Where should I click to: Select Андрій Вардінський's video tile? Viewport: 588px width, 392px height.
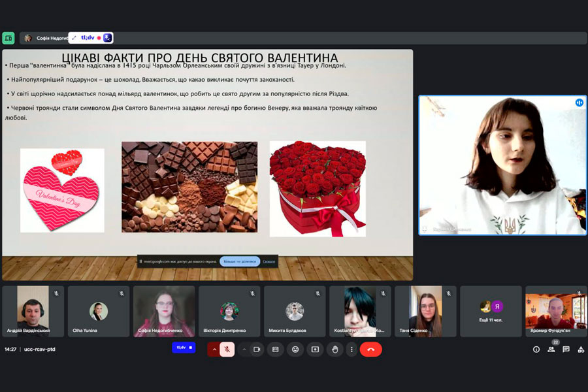(33, 311)
